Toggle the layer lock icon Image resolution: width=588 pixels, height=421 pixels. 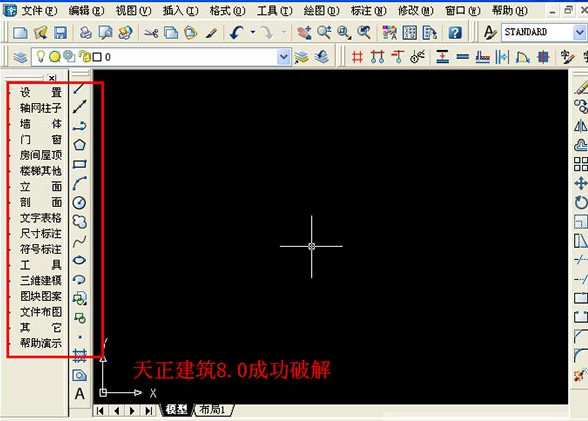pyautogui.click(x=85, y=57)
